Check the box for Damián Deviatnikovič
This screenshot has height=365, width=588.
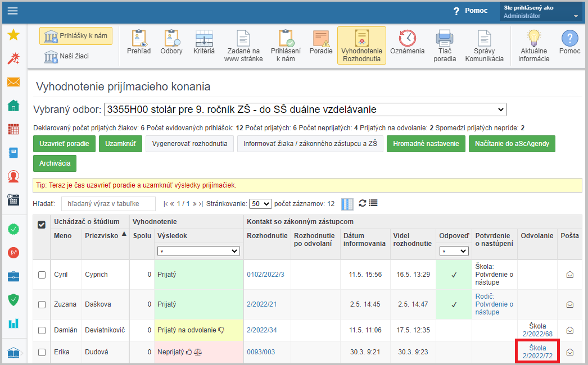coord(42,330)
